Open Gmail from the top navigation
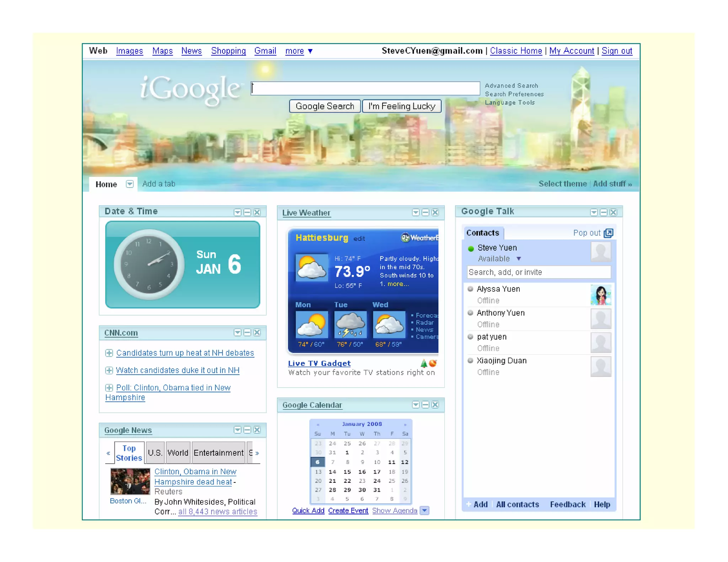 [x=265, y=51]
